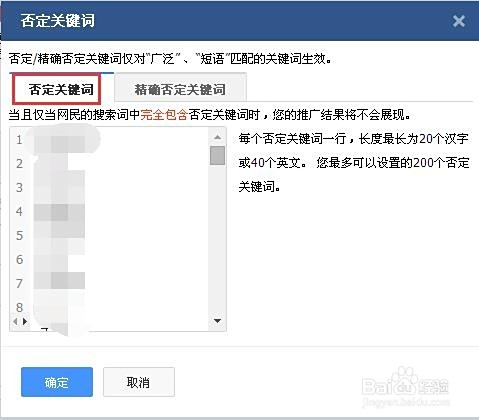Image resolution: width=479 pixels, height=420 pixels.
Task: Click the vertical scrollbar down arrow
Action: click(217, 321)
